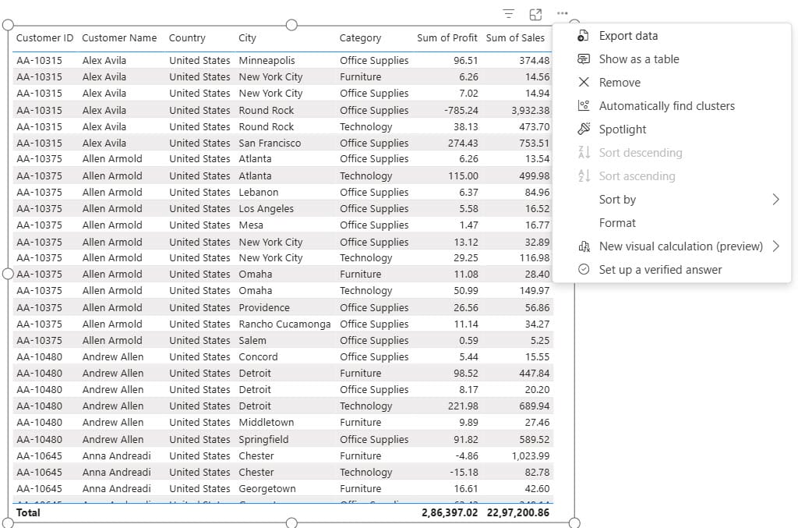Select the San Francisco cell
Image resolution: width=812 pixels, height=528 pixels.
pyautogui.click(x=270, y=143)
